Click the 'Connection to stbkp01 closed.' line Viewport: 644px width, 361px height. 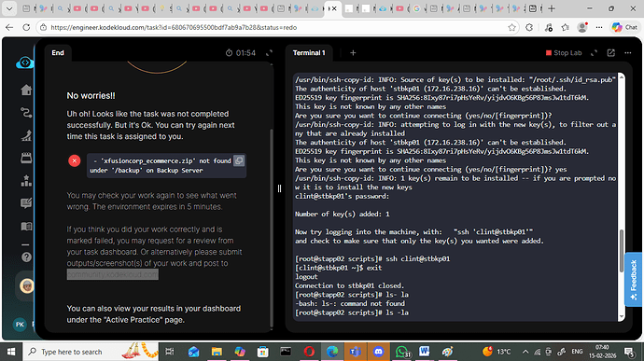(x=349, y=285)
